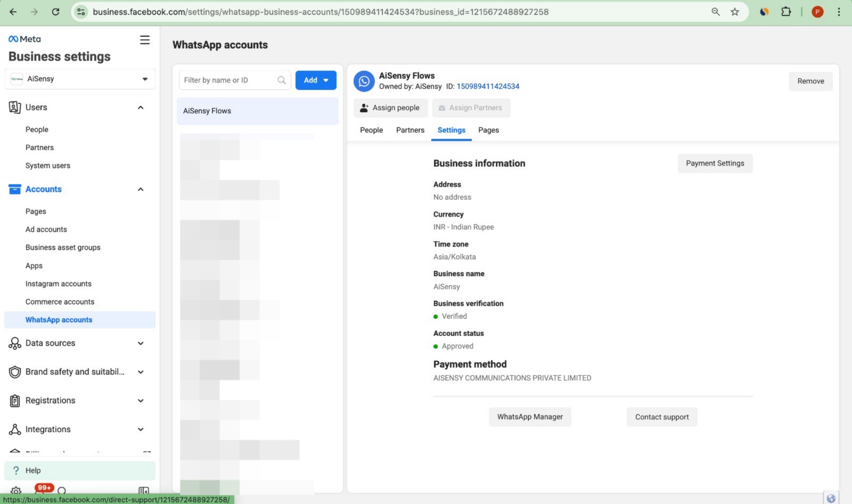Click the Remove button
The width and height of the screenshot is (852, 504).
[x=810, y=81]
